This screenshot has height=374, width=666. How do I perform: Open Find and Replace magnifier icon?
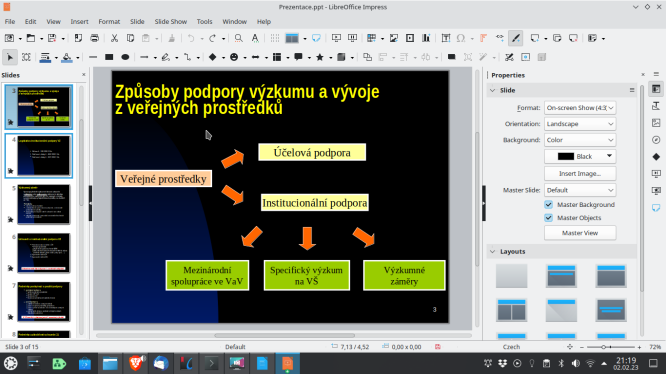pyautogui.click(x=239, y=38)
